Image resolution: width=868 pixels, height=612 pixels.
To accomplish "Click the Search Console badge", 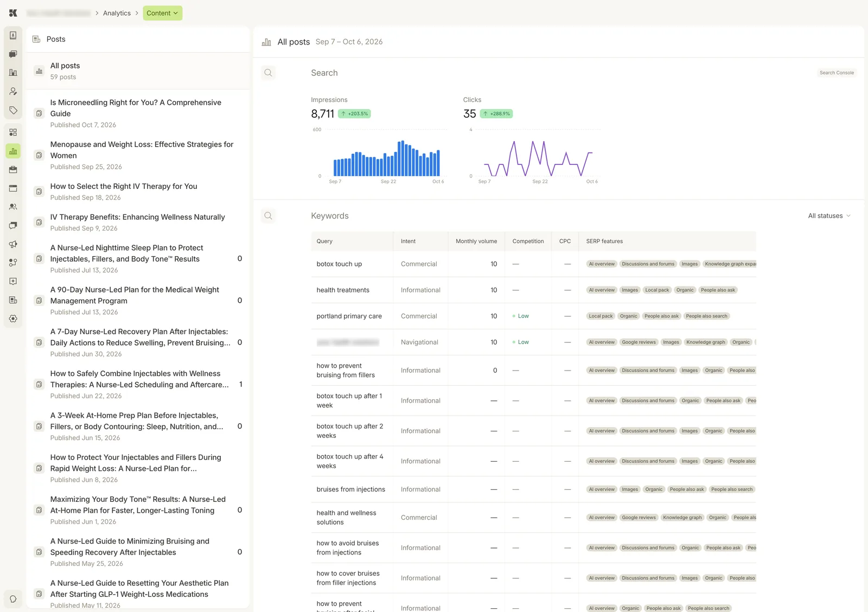I will (x=837, y=73).
